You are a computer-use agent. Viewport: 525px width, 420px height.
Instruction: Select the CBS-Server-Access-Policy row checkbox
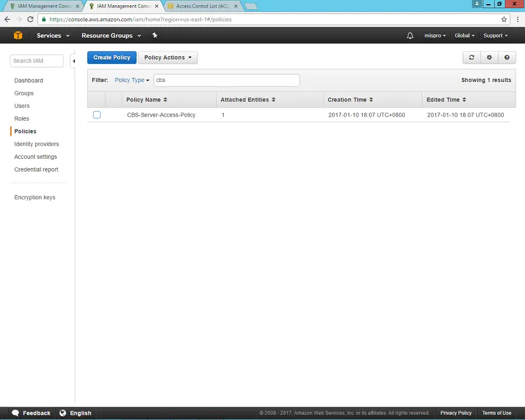pyautogui.click(x=97, y=115)
